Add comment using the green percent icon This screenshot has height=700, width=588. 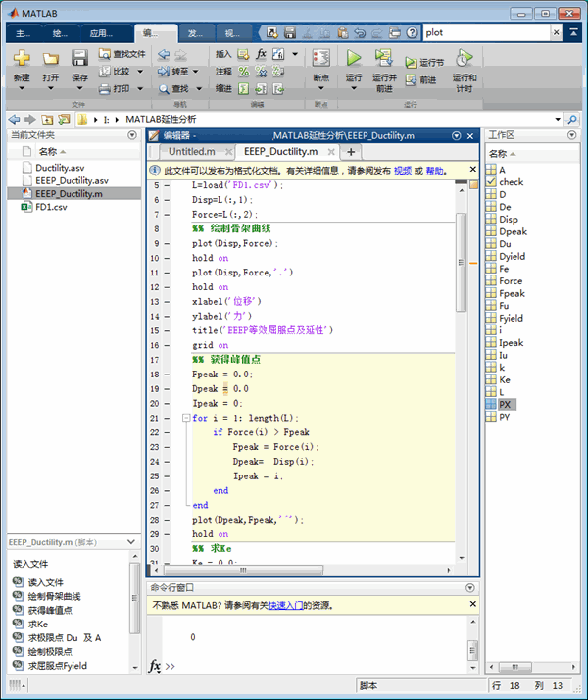tap(243, 71)
